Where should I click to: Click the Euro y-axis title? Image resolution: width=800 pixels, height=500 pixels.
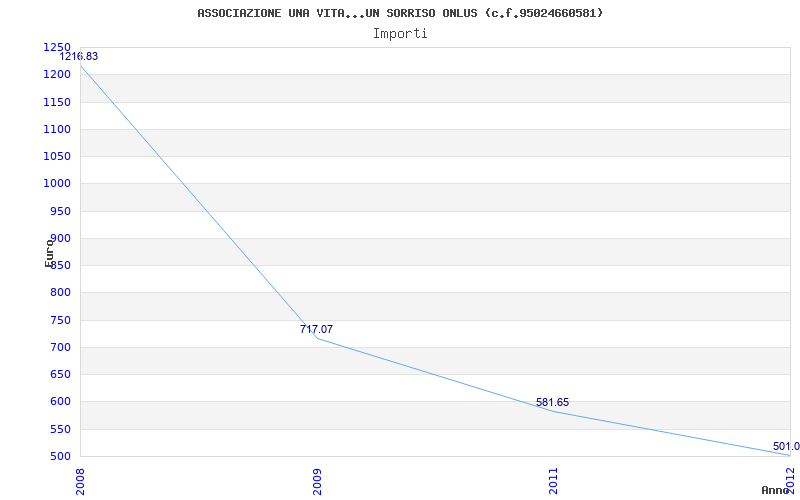(49, 253)
